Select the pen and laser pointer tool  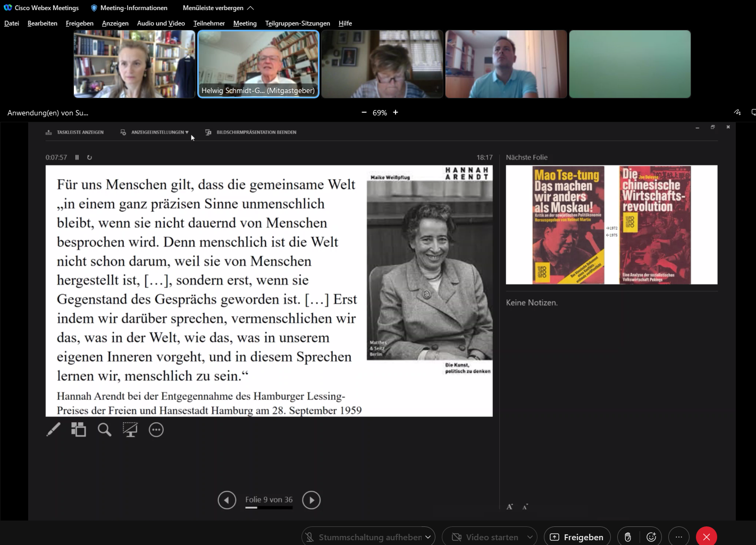pos(53,430)
